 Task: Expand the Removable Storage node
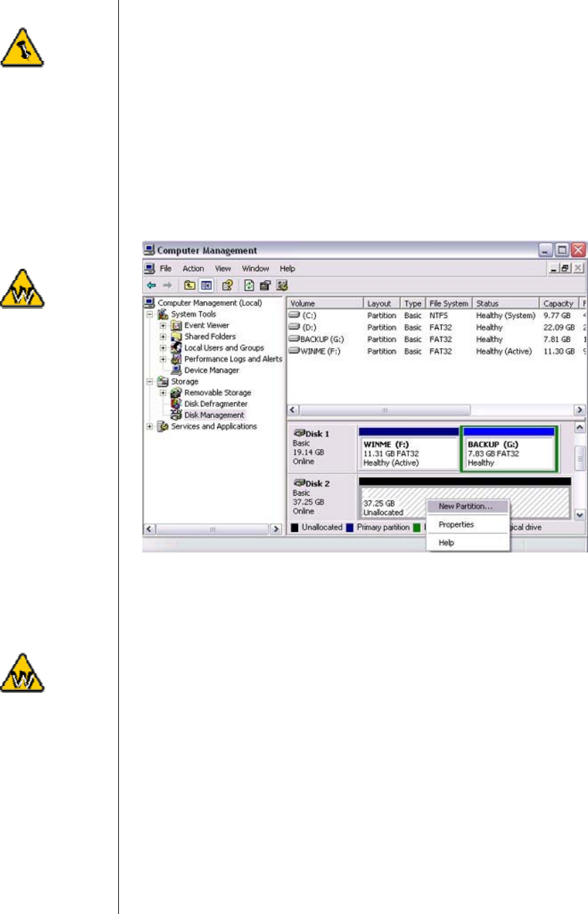click(164, 393)
